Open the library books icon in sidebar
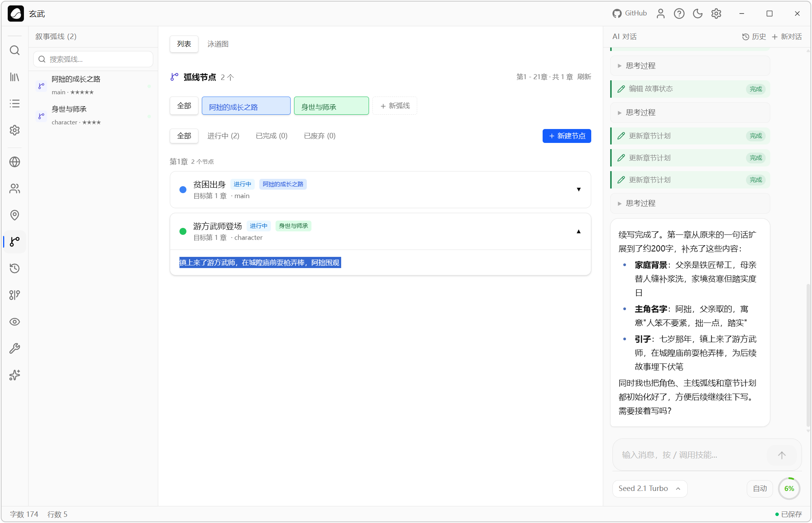The width and height of the screenshot is (812, 523). [15, 77]
